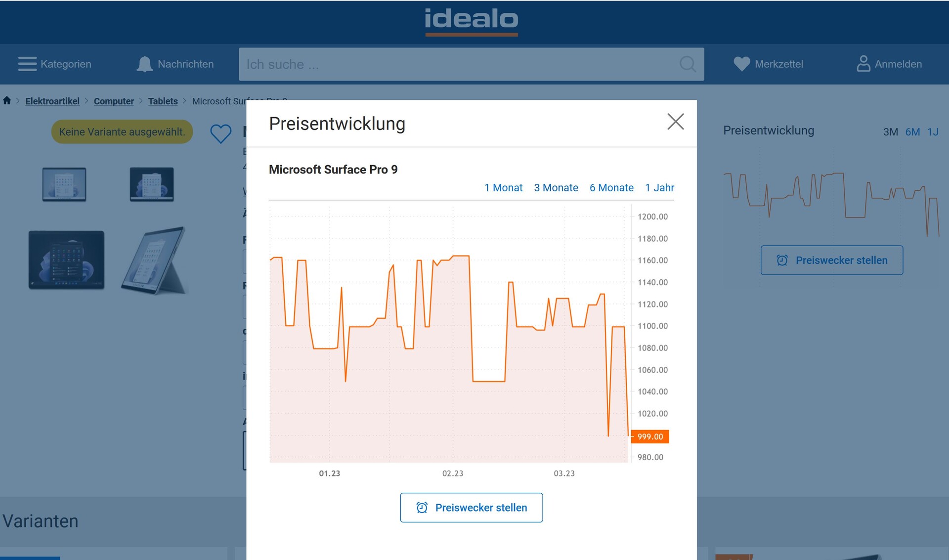Image resolution: width=949 pixels, height=560 pixels.
Task: Select the 6M sidebar chart range
Action: coord(912,132)
